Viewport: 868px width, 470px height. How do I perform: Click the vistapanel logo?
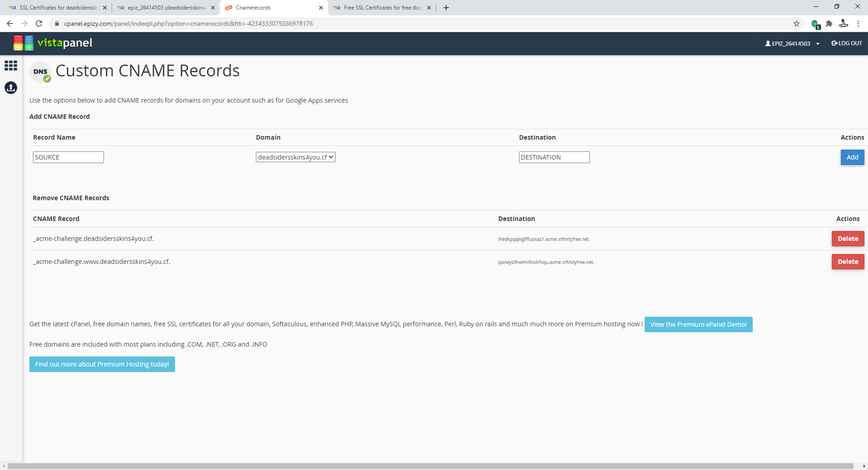click(53, 43)
